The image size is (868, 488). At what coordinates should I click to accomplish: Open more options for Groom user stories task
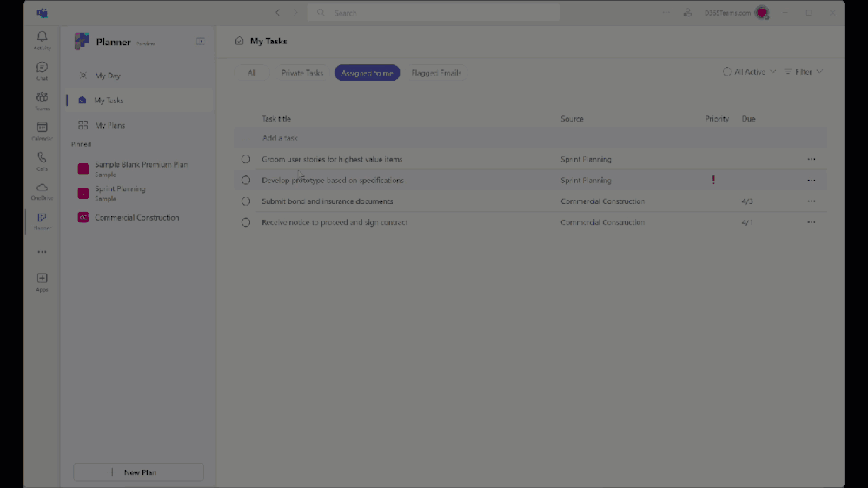point(811,160)
